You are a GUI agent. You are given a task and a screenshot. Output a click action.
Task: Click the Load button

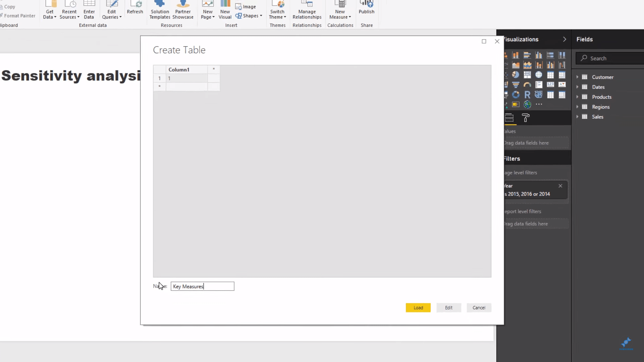point(418,308)
